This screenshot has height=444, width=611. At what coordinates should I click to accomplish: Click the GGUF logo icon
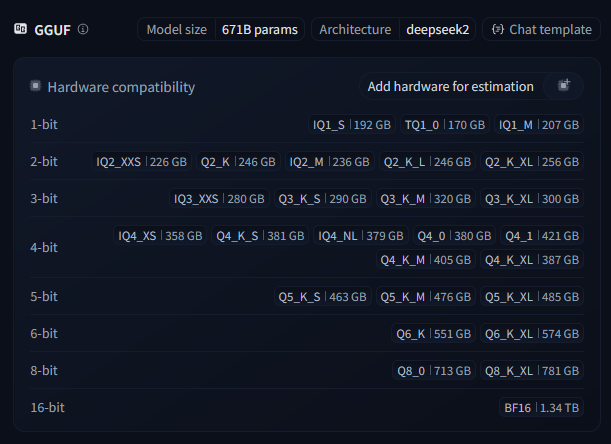pyautogui.click(x=21, y=29)
